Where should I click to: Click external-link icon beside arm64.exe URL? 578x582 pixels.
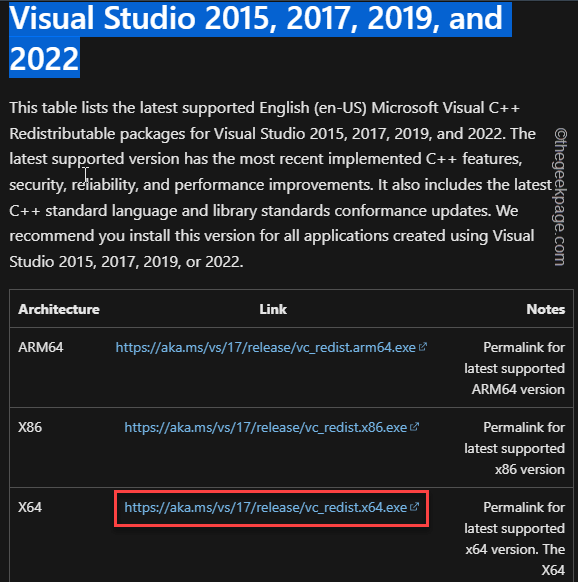click(423, 347)
